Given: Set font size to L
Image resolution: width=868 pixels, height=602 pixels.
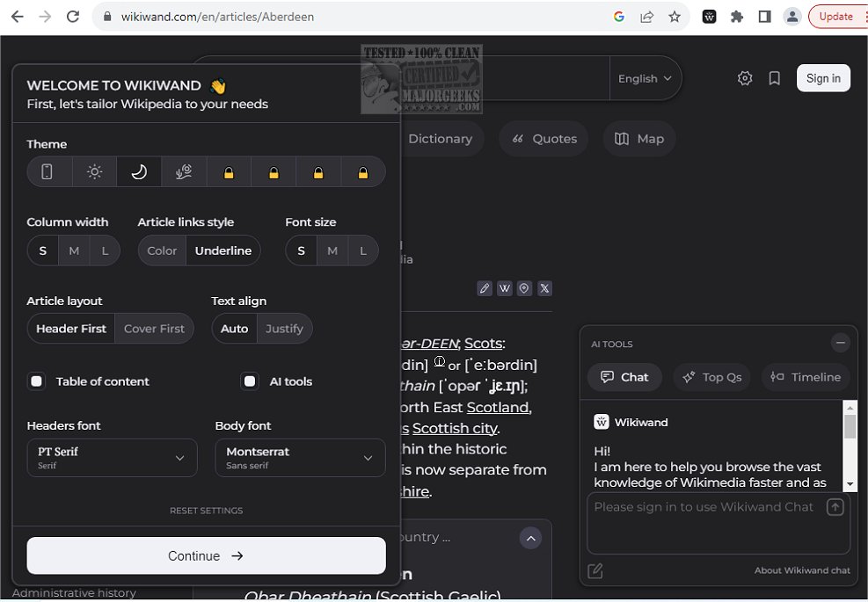Looking at the screenshot, I should click(x=363, y=250).
